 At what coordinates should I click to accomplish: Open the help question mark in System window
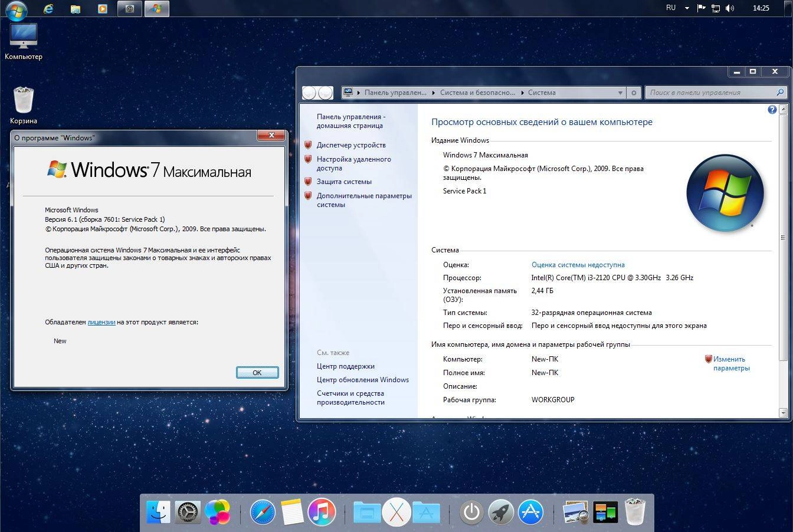[x=772, y=110]
